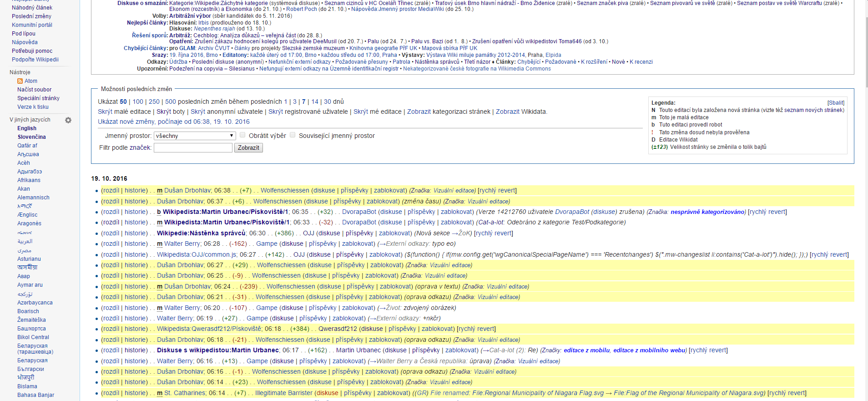Open the Jmenný prostor dropdown
868x401 pixels.
(x=195, y=136)
